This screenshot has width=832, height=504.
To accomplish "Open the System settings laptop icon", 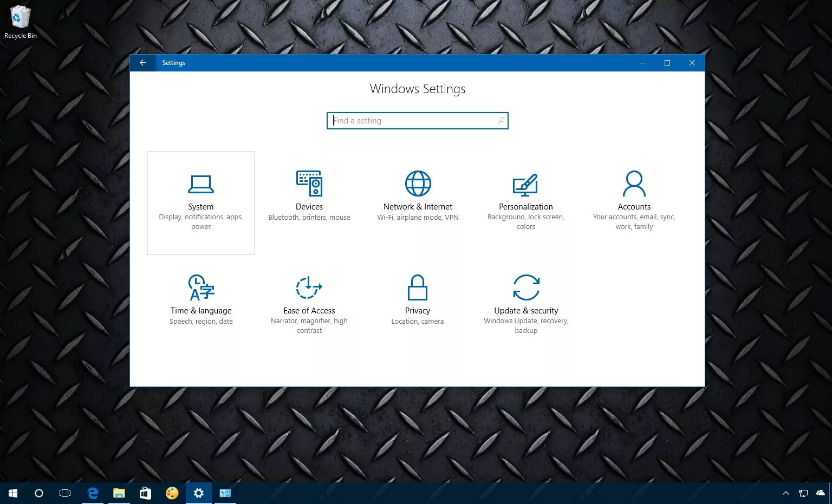I will [200, 184].
